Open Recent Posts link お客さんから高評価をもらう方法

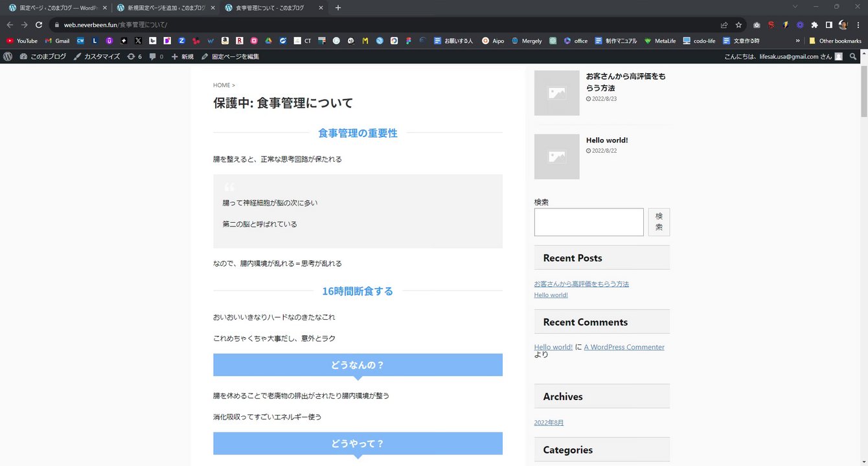coord(581,283)
